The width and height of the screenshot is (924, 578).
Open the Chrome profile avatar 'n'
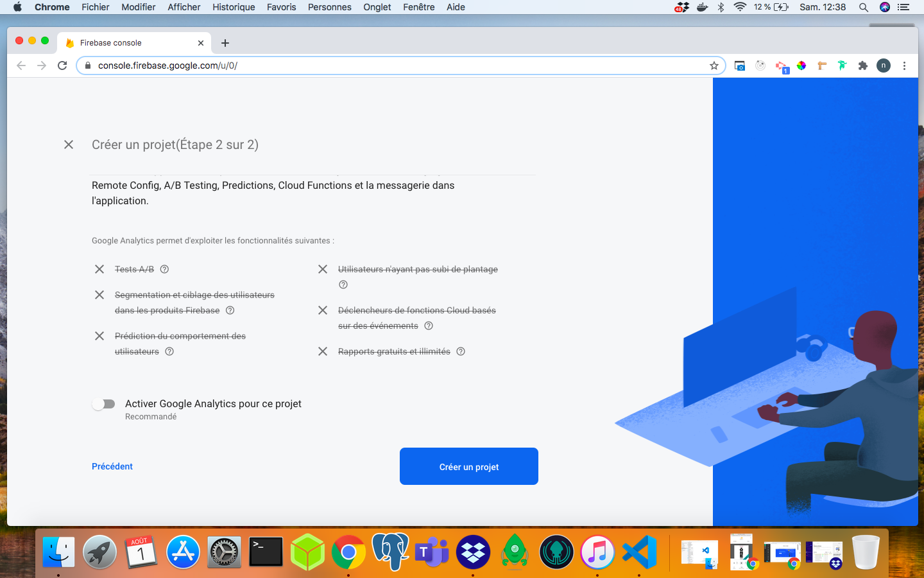coord(884,66)
